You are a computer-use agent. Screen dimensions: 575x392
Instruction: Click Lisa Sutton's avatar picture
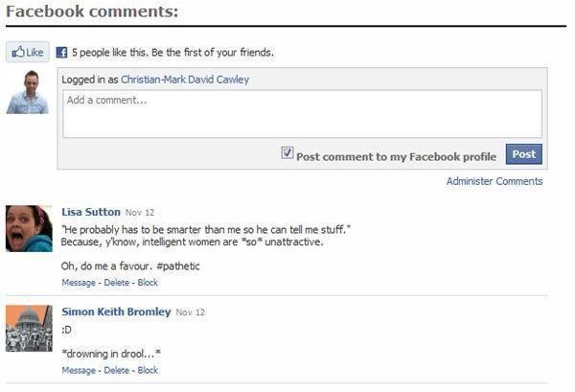click(29, 228)
